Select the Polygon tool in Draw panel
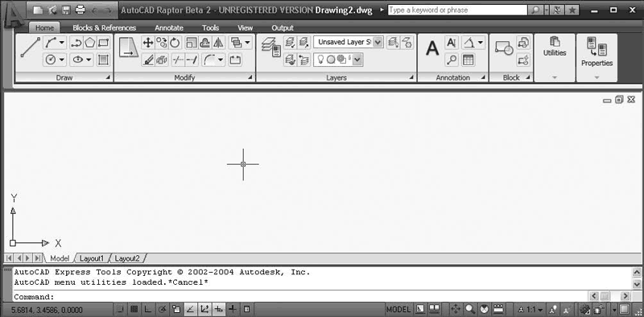The width and height of the screenshot is (644, 317). [90, 43]
